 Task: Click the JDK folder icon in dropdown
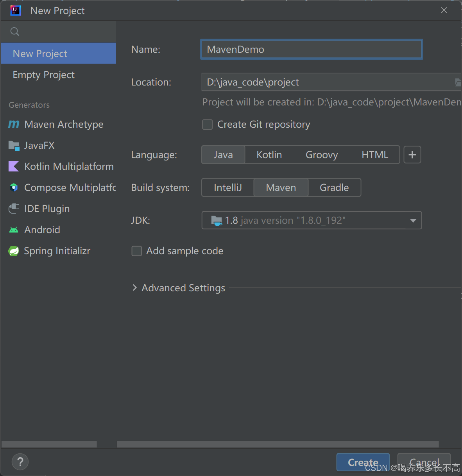pyautogui.click(x=217, y=221)
